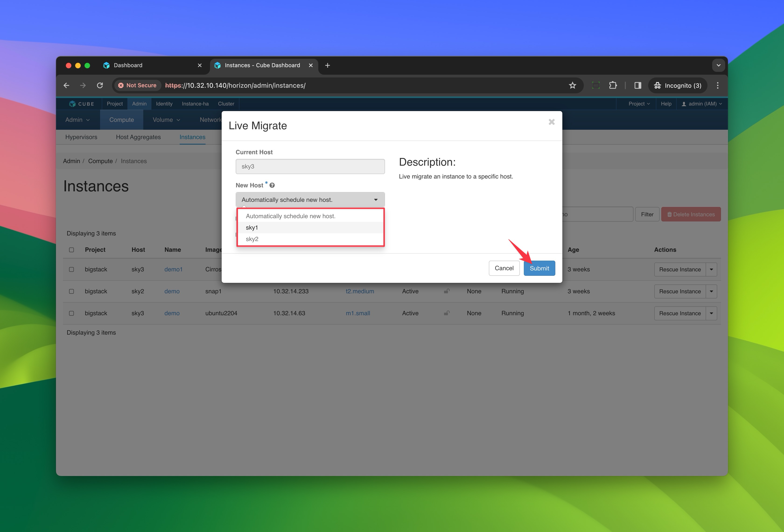Bookmark this page with the star icon
Screen dimensions: 784x532
(x=572, y=85)
